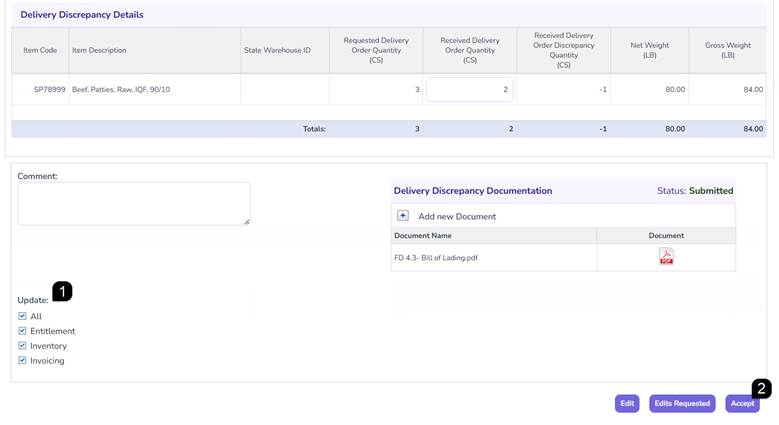This screenshot has width=779, height=425.
Task: Open the Bill of Lading PDF icon
Action: click(x=666, y=256)
